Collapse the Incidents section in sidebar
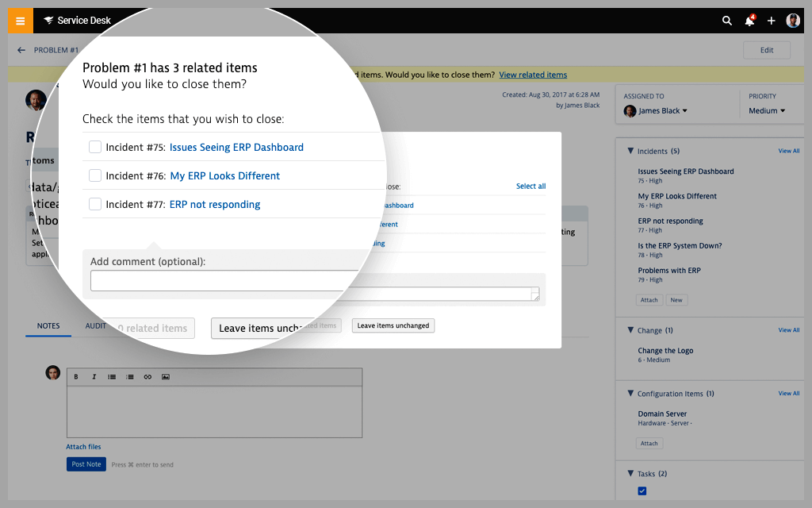This screenshot has height=508, width=812. click(630, 151)
